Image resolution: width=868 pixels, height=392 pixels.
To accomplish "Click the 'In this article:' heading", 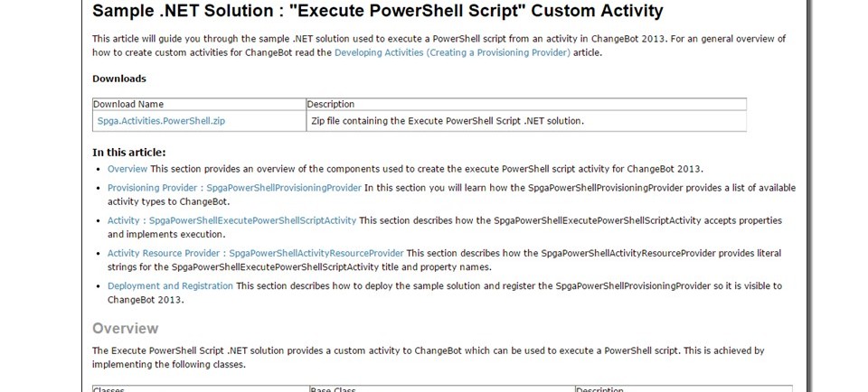I will (129, 153).
